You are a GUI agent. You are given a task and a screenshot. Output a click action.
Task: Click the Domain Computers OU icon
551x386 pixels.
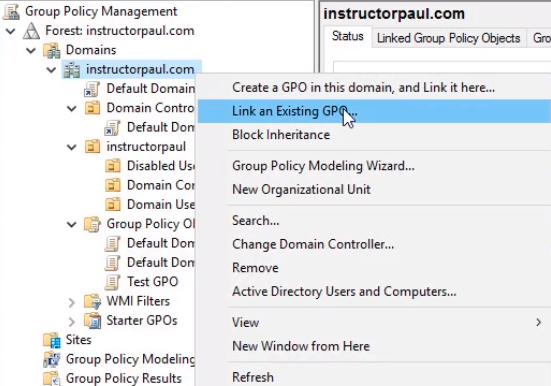point(113,185)
